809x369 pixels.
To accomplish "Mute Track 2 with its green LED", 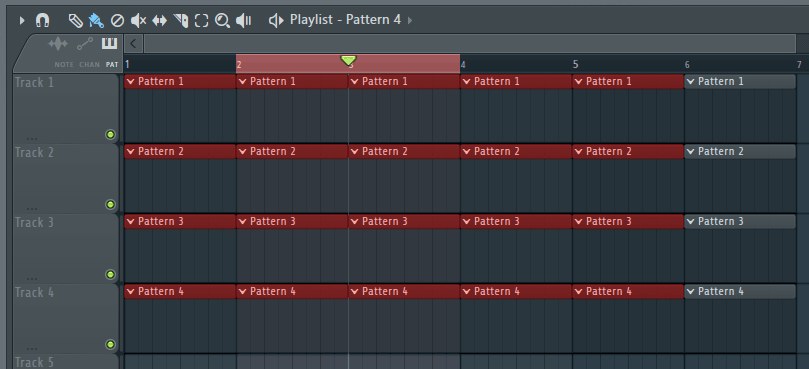I will (x=110, y=204).
